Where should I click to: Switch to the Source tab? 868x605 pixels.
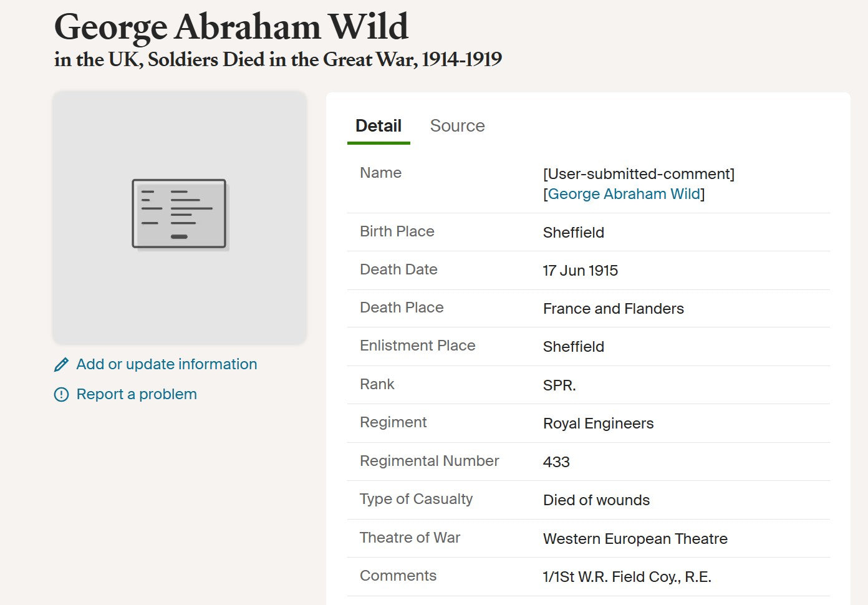click(457, 126)
